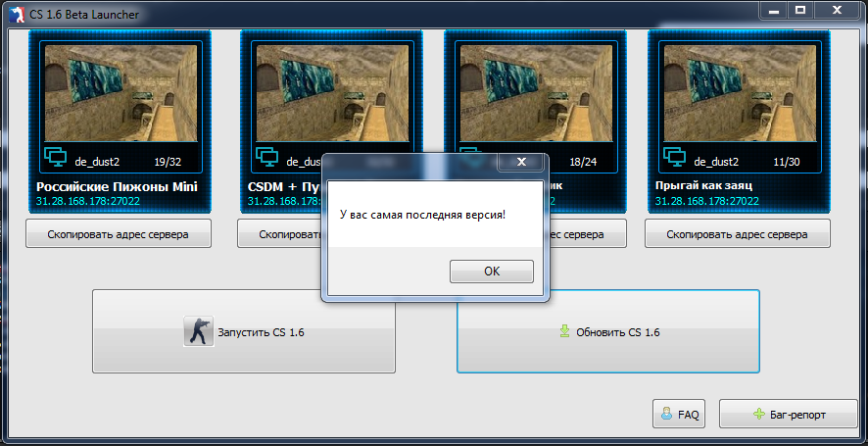Close the CS 1.6 Beta Launcher window
The image size is (868, 446).
[x=836, y=10]
